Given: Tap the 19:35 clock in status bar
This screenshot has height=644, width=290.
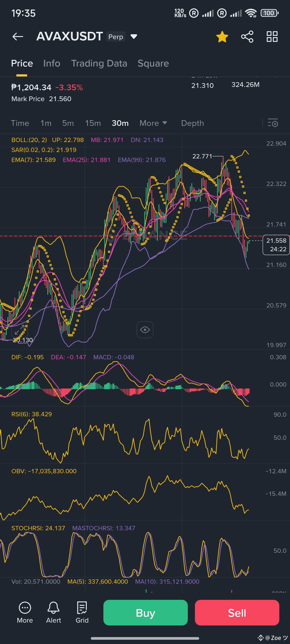Looking at the screenshot, I should pos(24,13).
